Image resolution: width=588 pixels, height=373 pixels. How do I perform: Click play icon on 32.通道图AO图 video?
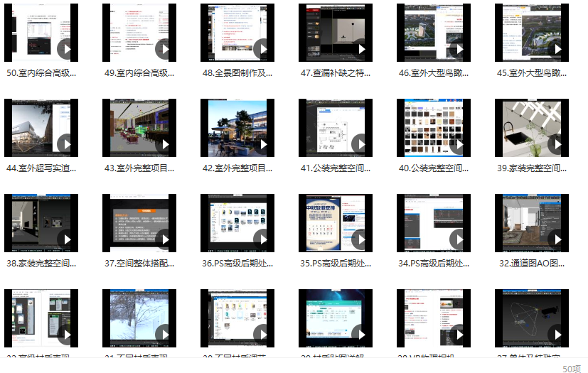click(x=557, y=239)
